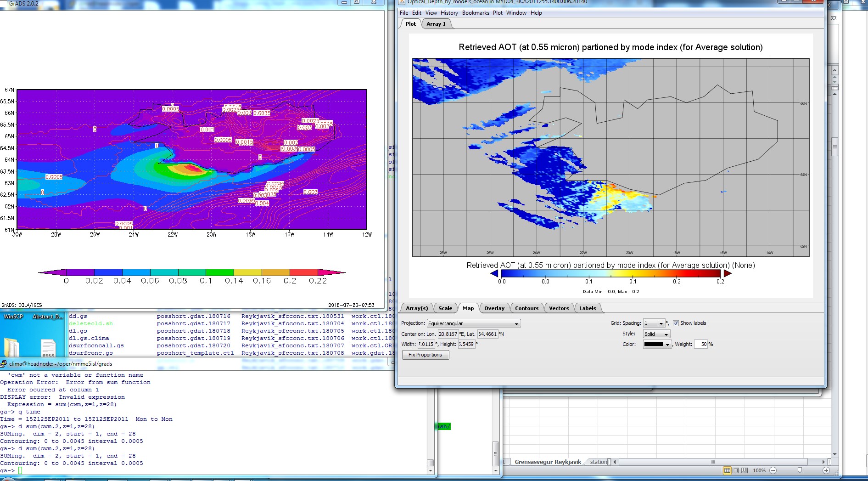Click Excel horizontal scrollbar left arrow

[x=615, y=462]
